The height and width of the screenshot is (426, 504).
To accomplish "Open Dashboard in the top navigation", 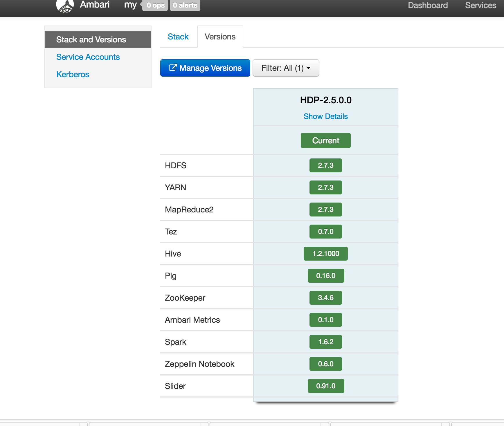I will click(x=428, y=5).
